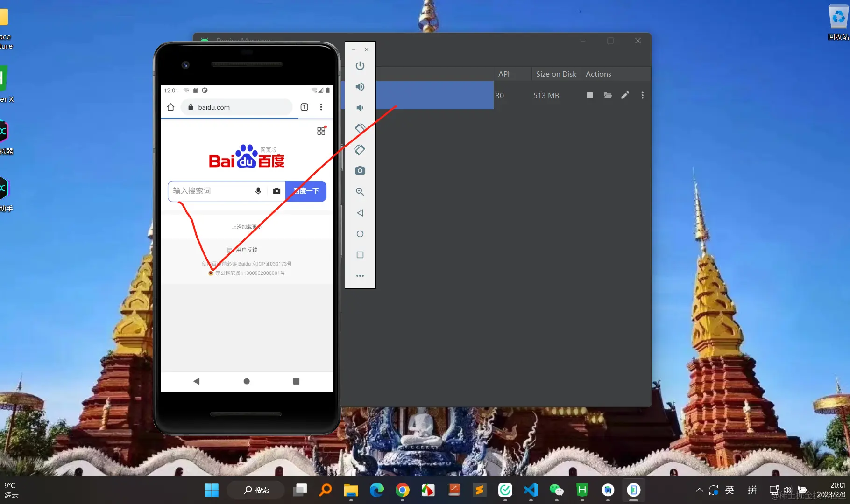Minimize the emulator toolbar panel

(x=354, y=49)
